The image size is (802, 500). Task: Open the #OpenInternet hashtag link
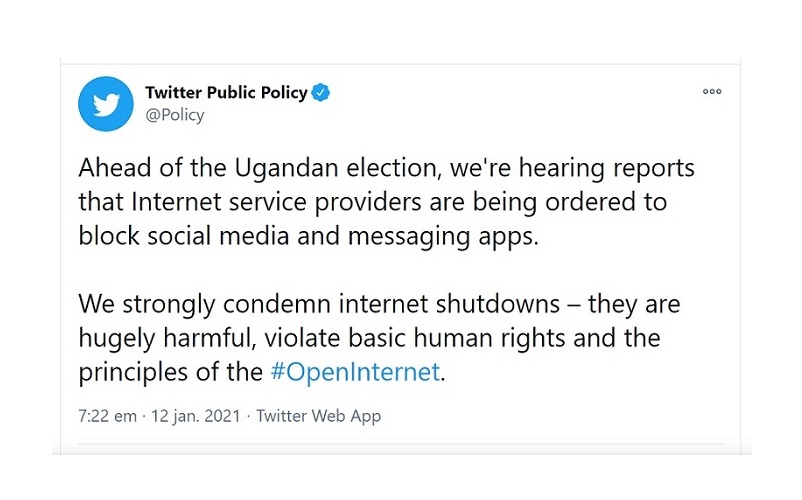[355, 372]
